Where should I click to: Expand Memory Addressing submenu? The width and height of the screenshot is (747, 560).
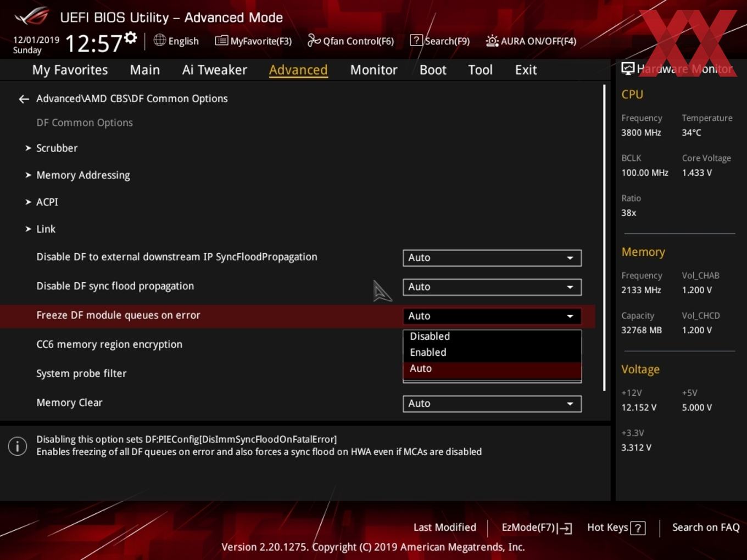(x=77, y=175)
